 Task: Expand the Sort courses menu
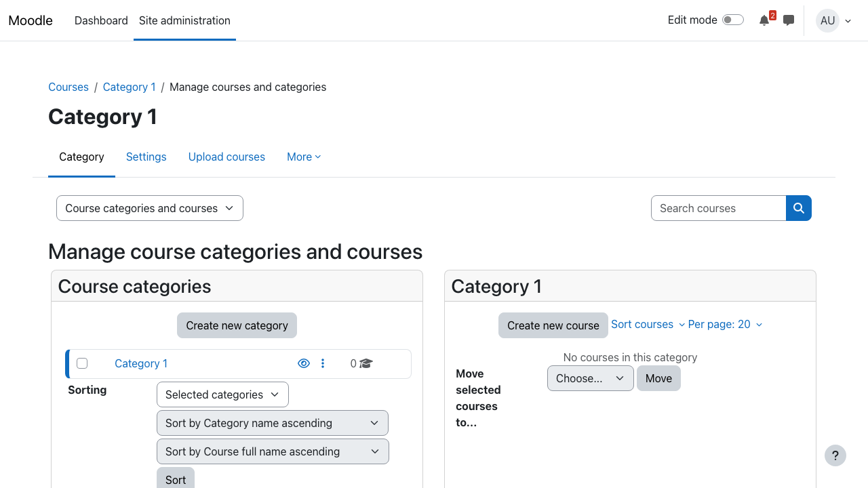point(648,325)
